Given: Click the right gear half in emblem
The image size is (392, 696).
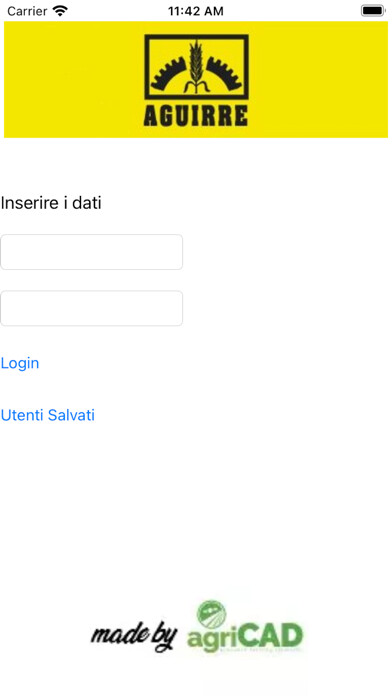Looking at the screenshot, I should click(223, 72).
